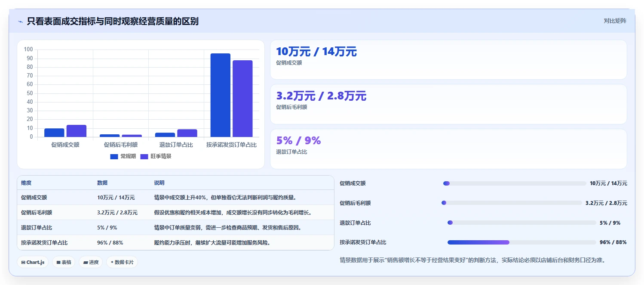Click the header icon beside the title
The width and height of the screenshot is (644, 285).
tap(20, 21)
